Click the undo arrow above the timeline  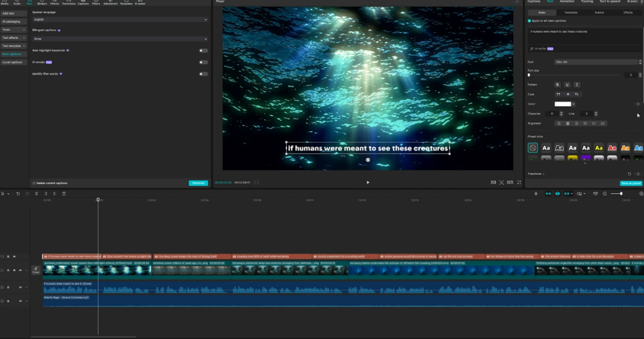click(x=18, y=194)
